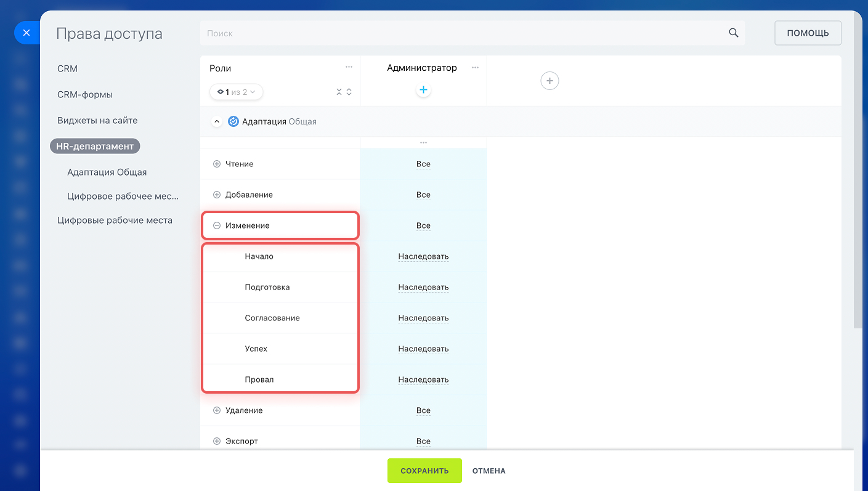Collapse the Адаптация Общая section
Viewport: 868px width, 491px height.
click(x=217, y=121)
